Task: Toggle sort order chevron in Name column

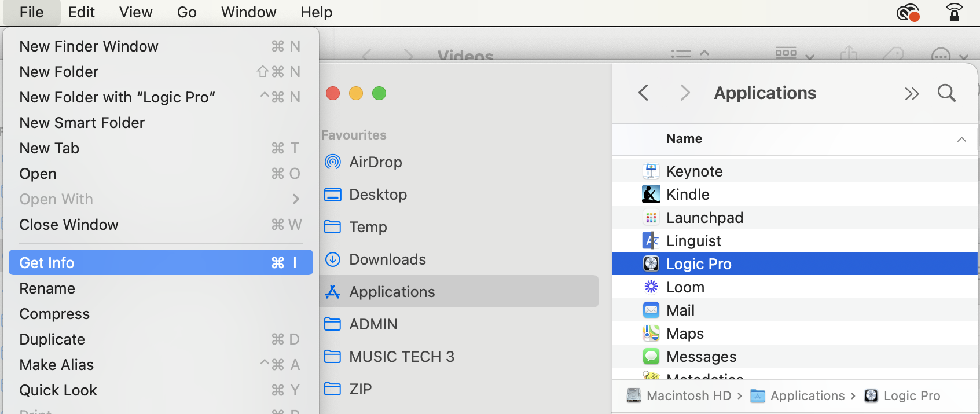Action: (961, 140)
